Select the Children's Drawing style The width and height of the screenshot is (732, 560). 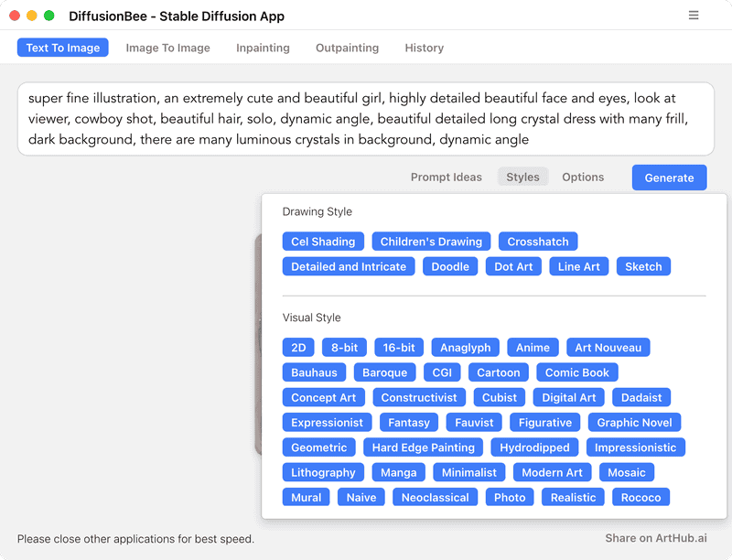431,242
